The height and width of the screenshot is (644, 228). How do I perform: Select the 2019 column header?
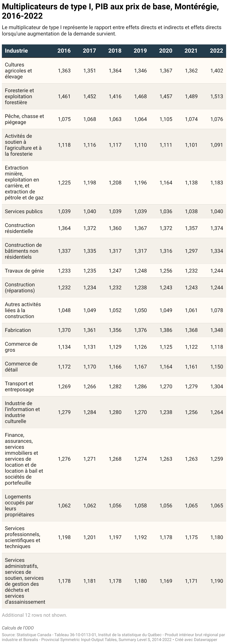[x=140, y=51]
